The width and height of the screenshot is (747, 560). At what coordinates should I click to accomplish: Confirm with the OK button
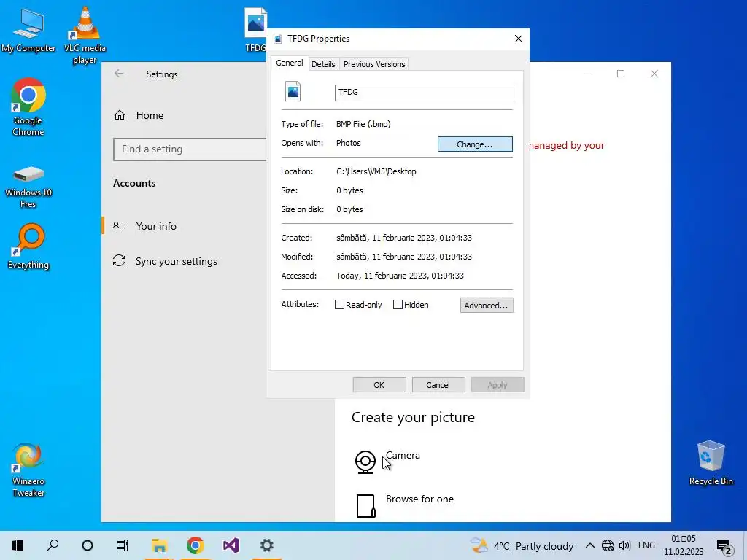click(379, 385)
